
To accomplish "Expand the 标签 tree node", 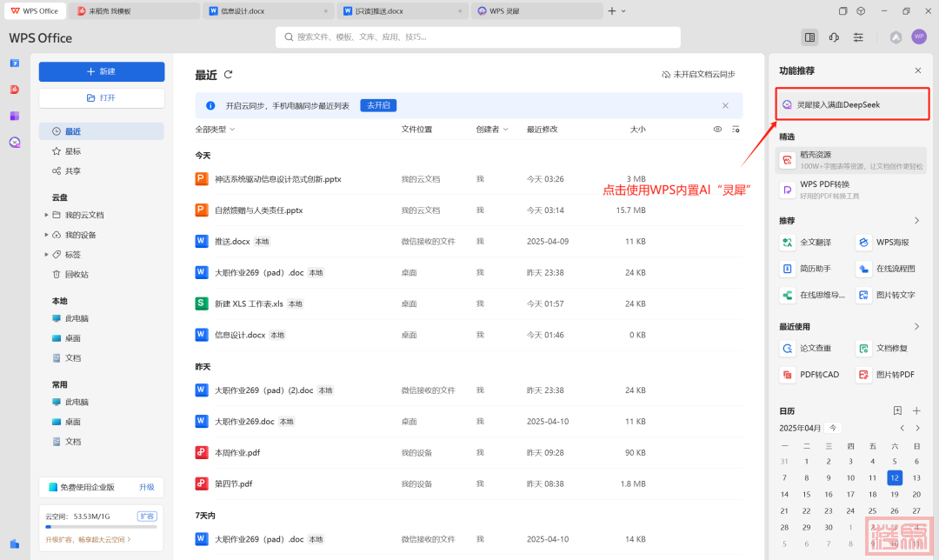I will tap(46, 255).
